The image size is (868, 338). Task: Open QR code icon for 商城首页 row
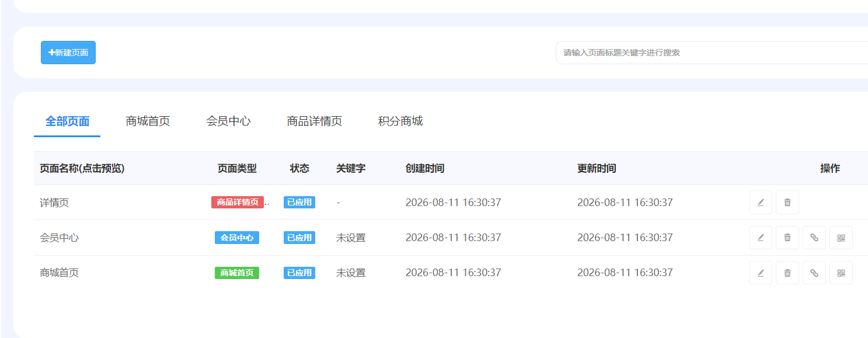[841, 273]
